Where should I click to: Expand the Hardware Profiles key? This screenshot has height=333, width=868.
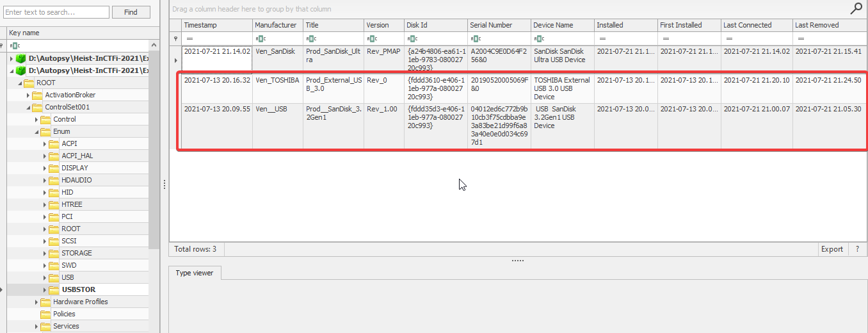coord(36,302)
